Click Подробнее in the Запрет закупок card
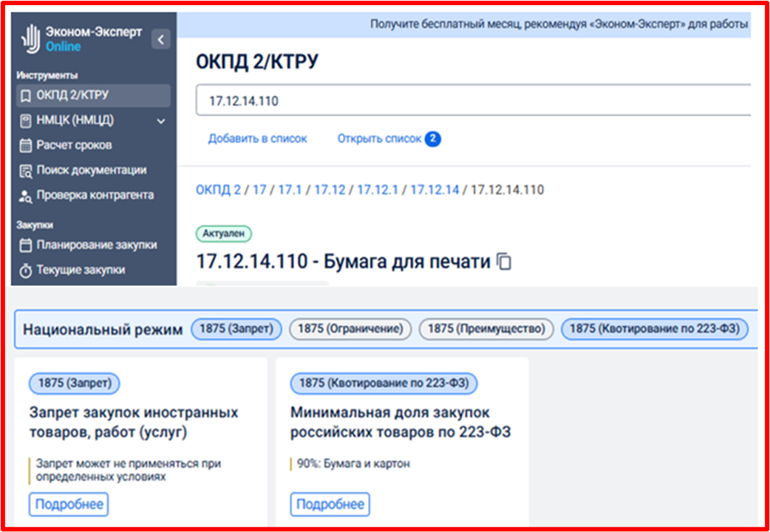Image resolution: width=770 pixels, height=532 pixels. click(x=69, y=505)
